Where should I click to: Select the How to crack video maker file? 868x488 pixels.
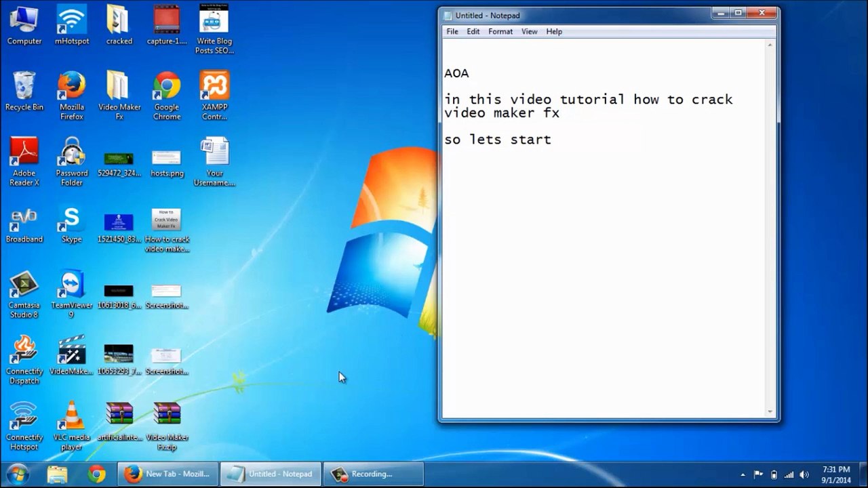167,230
